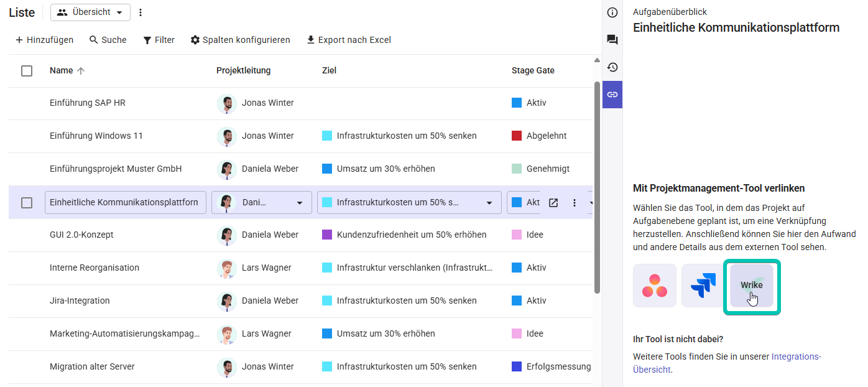The image size is (868, 387).
Task: Open the Integrations-Übersicht link
Action: pyautogui.click(x=796, y=357)
